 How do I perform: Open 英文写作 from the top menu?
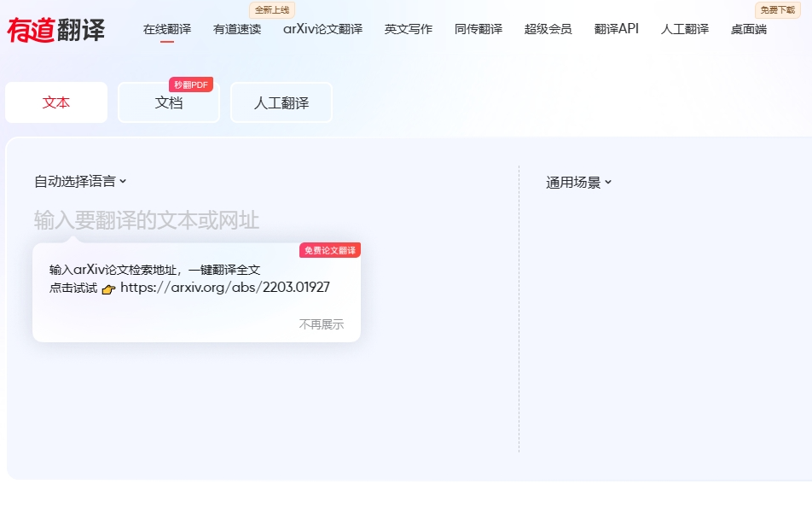[x=409, y=29]
